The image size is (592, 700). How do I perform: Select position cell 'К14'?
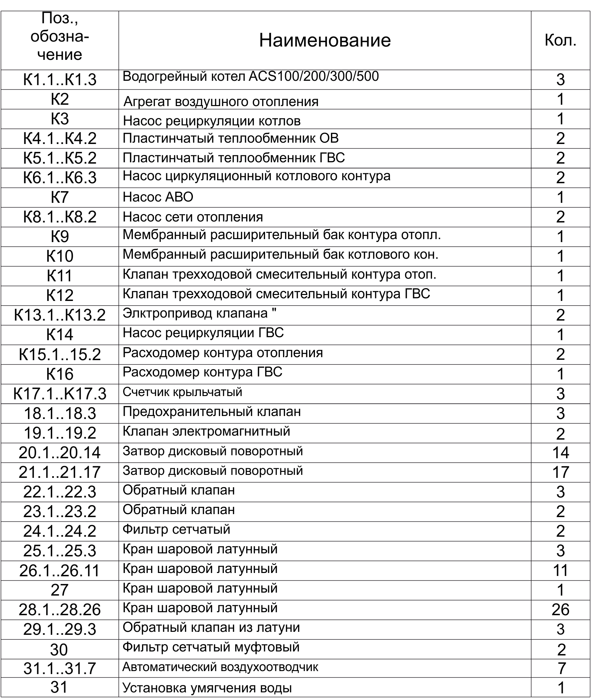tap(60, 335)
